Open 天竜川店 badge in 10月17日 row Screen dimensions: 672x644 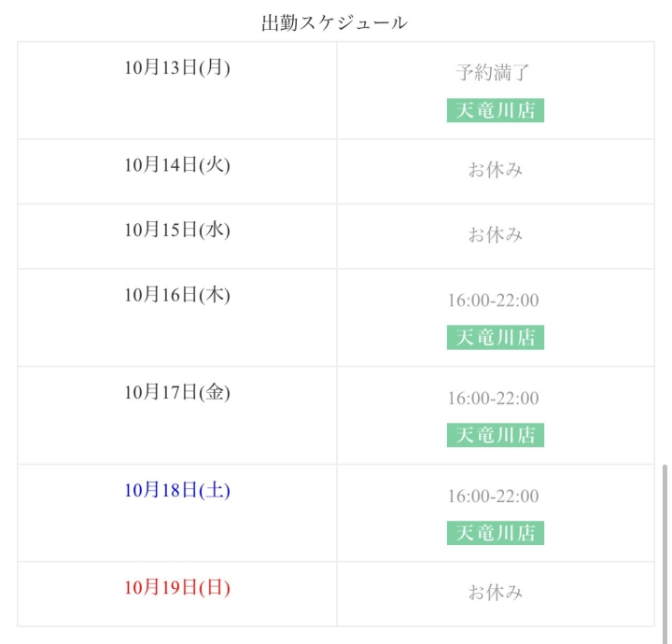[495, 435]
